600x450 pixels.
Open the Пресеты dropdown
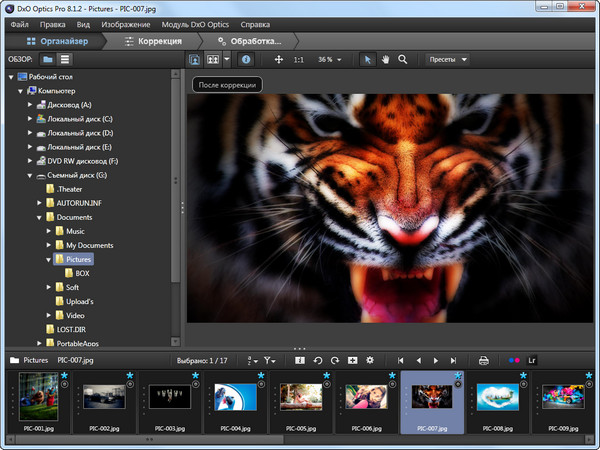[447, 60]
